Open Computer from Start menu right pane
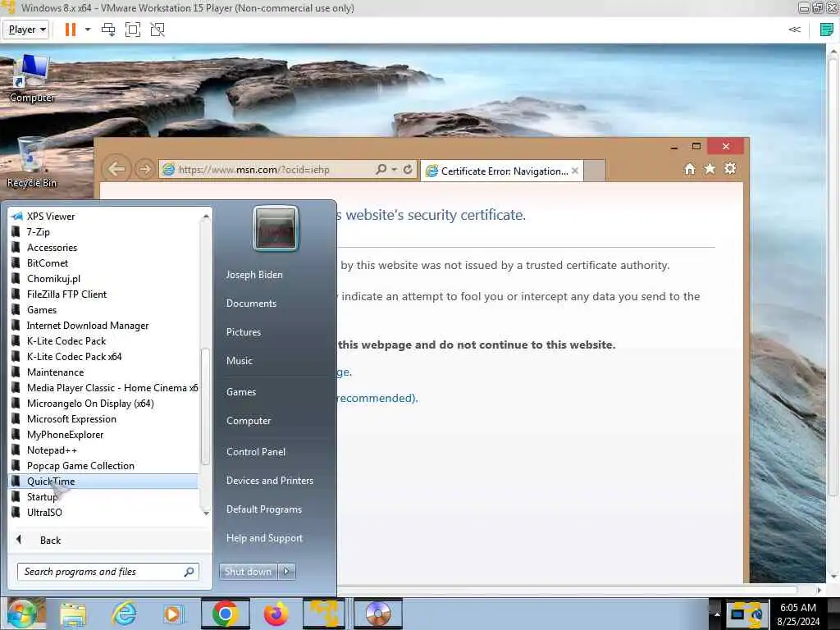 pyautogui.click(x=249, y=421)
